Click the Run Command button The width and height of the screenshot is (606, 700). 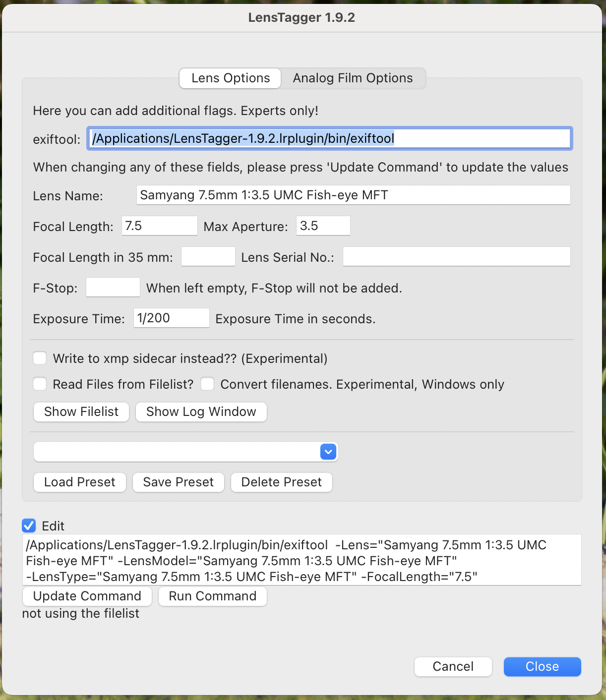point(212,596)
